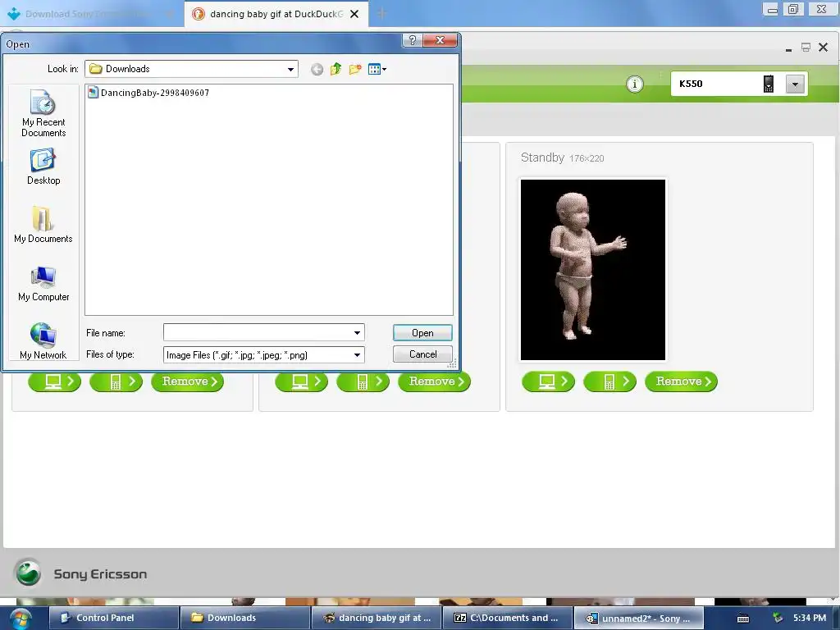Select the DancingBaby-2998409607 file
The height and width of the screenshot is (630, 840).
[148, 93]
